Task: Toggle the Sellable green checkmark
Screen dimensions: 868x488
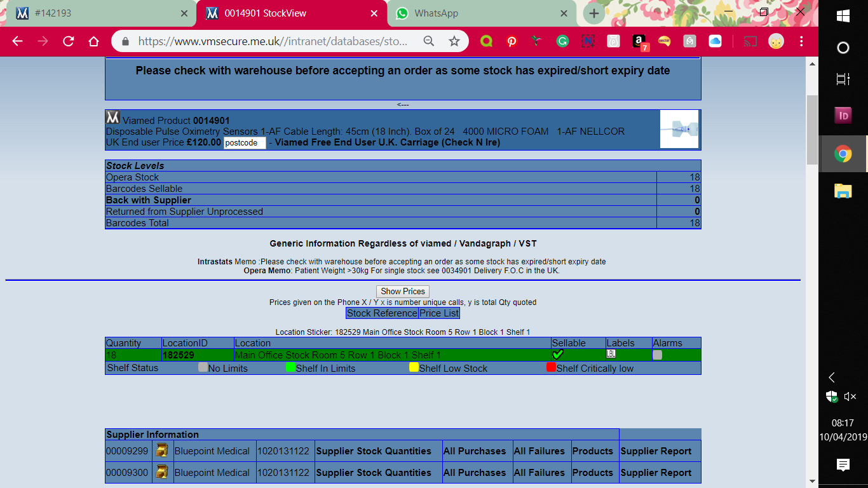Action: click(x=558, y=355)
